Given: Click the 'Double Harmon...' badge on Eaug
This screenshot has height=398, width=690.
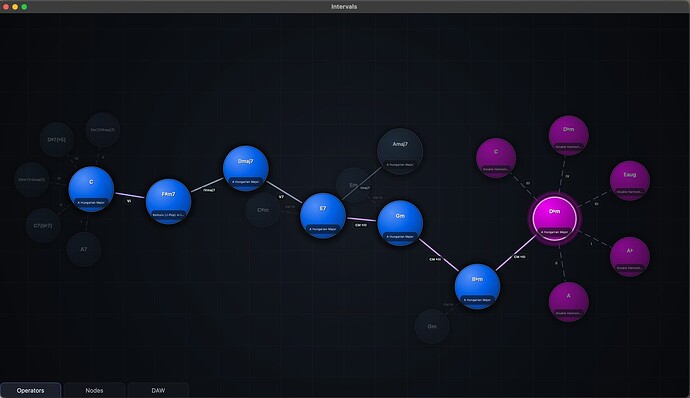Looking at the screenshot, I should coord(630,192).
